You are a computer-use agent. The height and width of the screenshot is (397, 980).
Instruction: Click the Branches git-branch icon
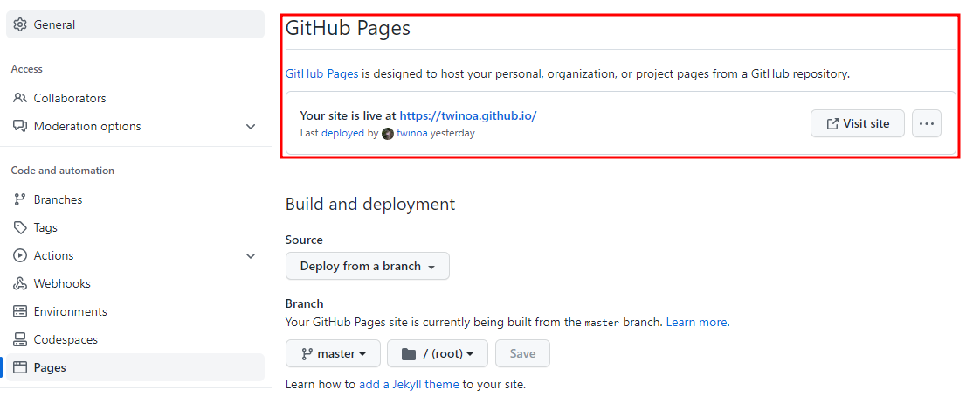click(20, 199)
